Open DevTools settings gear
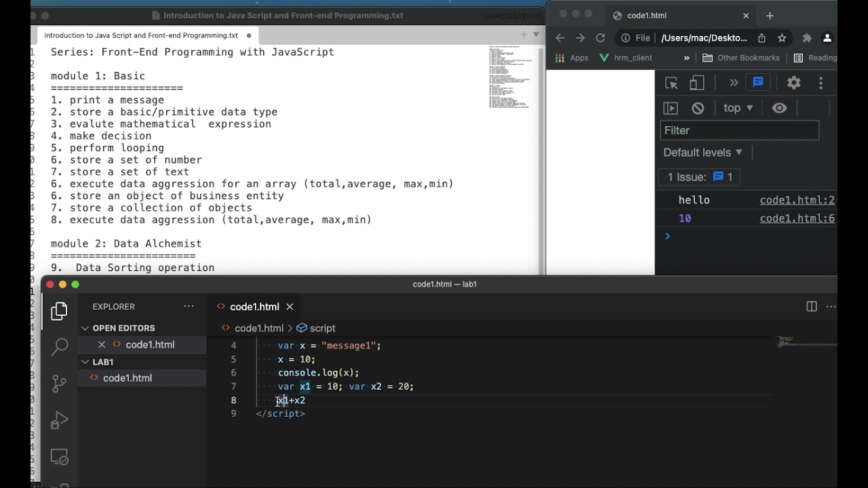Image resolution: width=868 pixels, height=488 pixels. 794,83
